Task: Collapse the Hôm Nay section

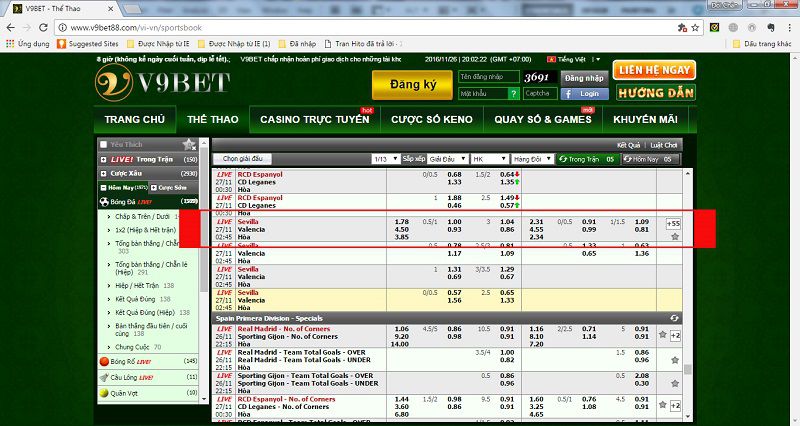Action: click(x=104, y=188)
